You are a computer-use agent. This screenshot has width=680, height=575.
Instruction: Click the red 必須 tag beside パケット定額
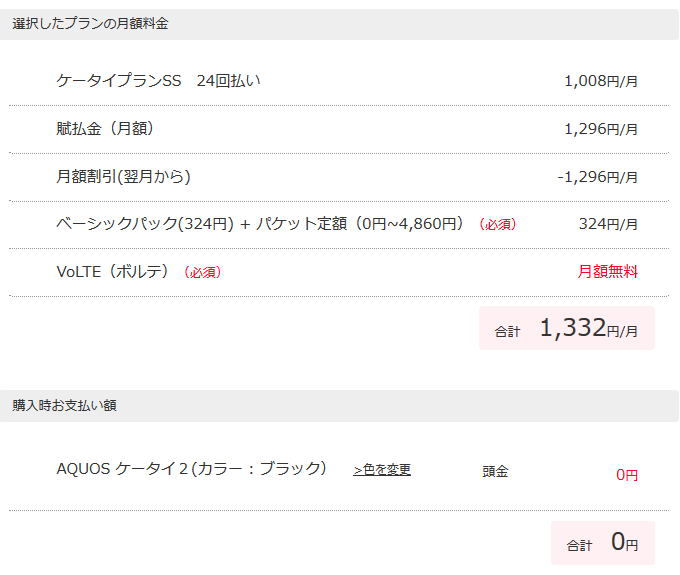[x=497, y=224]
